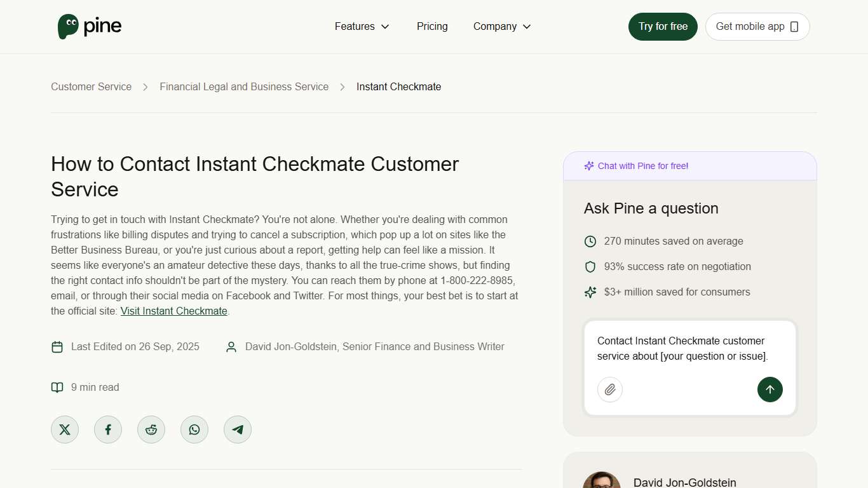The height and width of the screenshot is (488, 868).
Task: Attach a file using the paperclip icon
Action: [x=610, y=390]
